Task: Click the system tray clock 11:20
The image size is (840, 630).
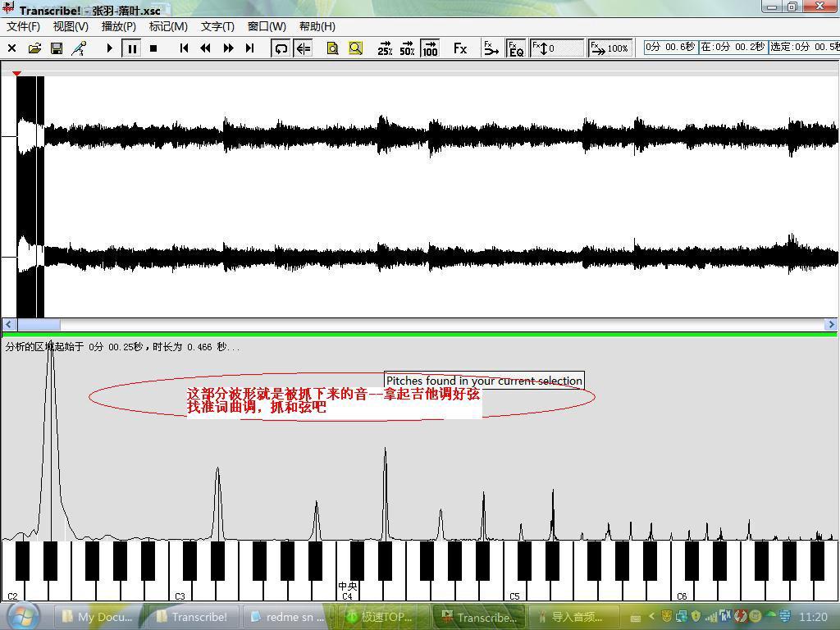Action: (x=813, y=617)
